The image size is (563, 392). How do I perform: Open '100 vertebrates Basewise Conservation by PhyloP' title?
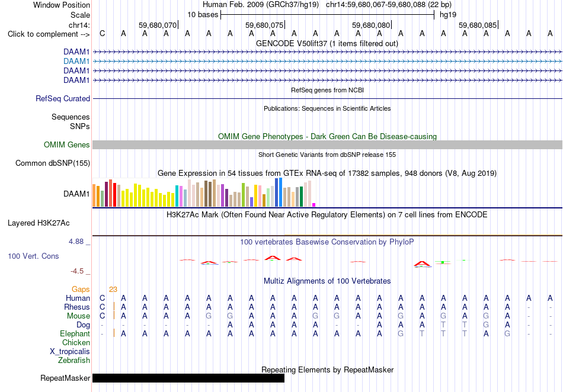pyautogui.click(x=327, y=242)
